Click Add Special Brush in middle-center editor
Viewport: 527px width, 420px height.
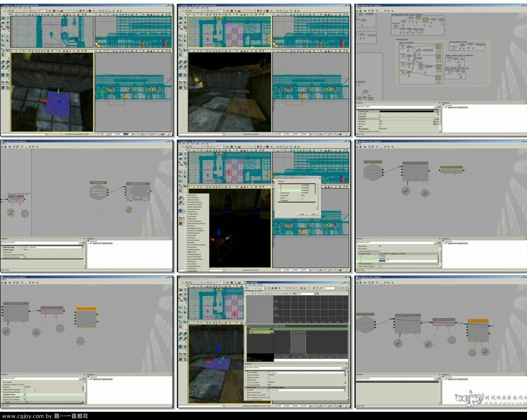180,210
